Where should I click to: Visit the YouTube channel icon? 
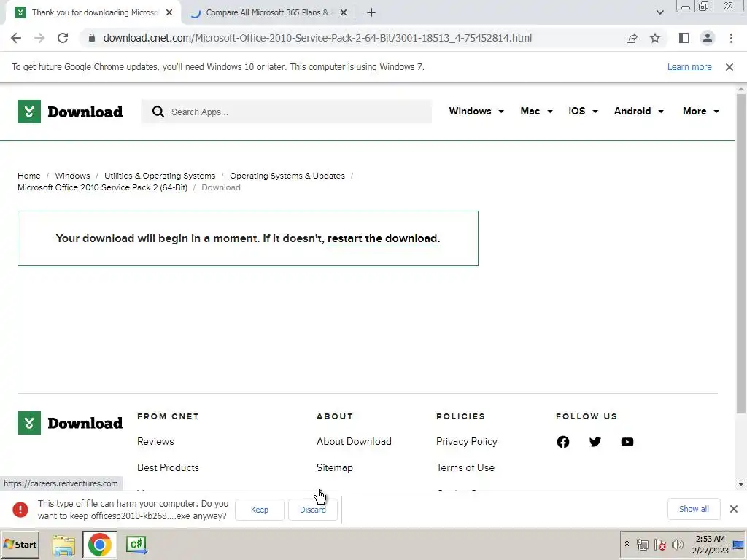[x=627, y=442]
